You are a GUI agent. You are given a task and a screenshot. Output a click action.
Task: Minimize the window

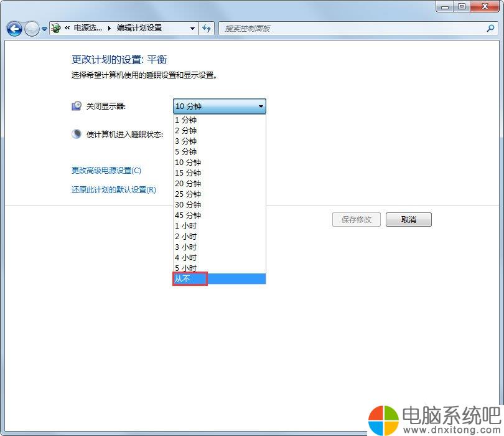tap(445, 6)
